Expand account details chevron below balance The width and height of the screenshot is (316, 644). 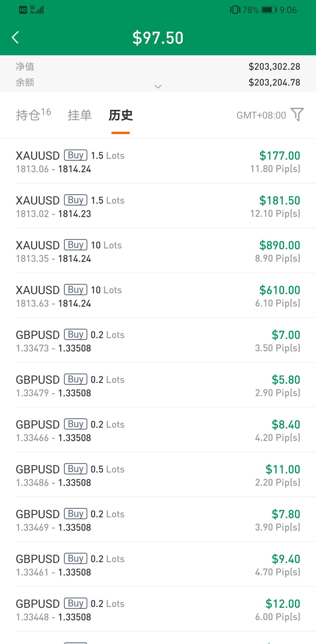tap(158, 86)
